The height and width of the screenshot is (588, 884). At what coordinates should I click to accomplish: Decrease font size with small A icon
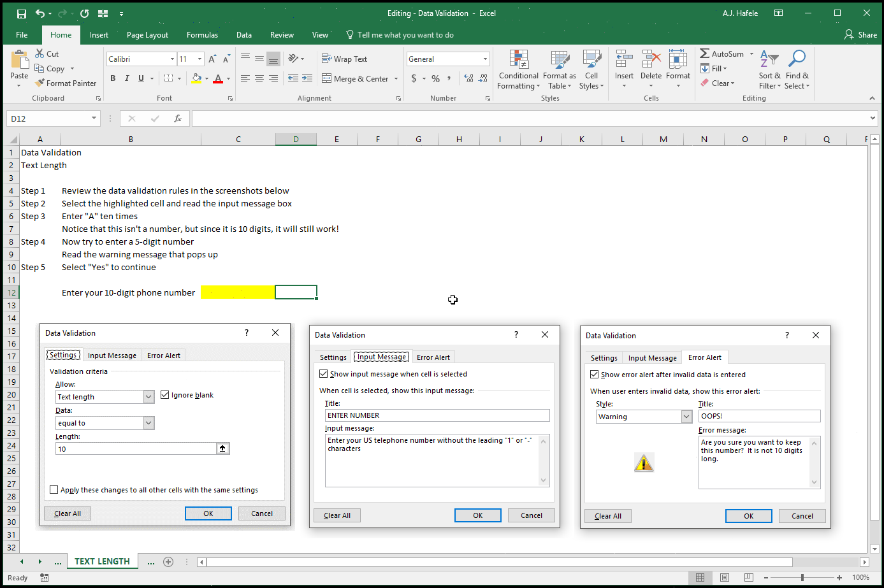pyautogui.click(x=226, y=59)
